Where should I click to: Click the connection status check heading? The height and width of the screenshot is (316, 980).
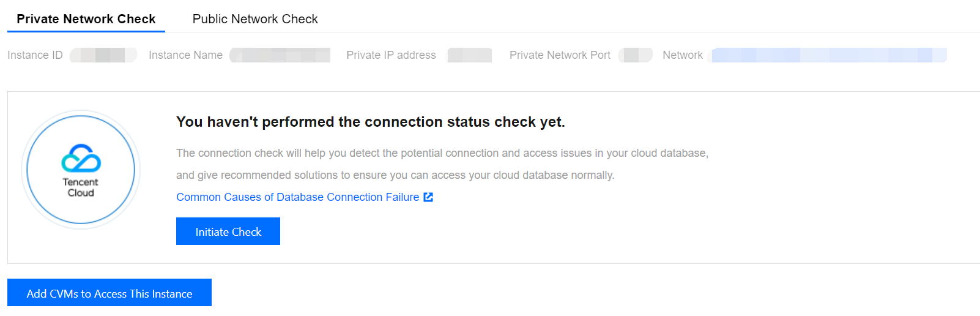pos(370,122)
